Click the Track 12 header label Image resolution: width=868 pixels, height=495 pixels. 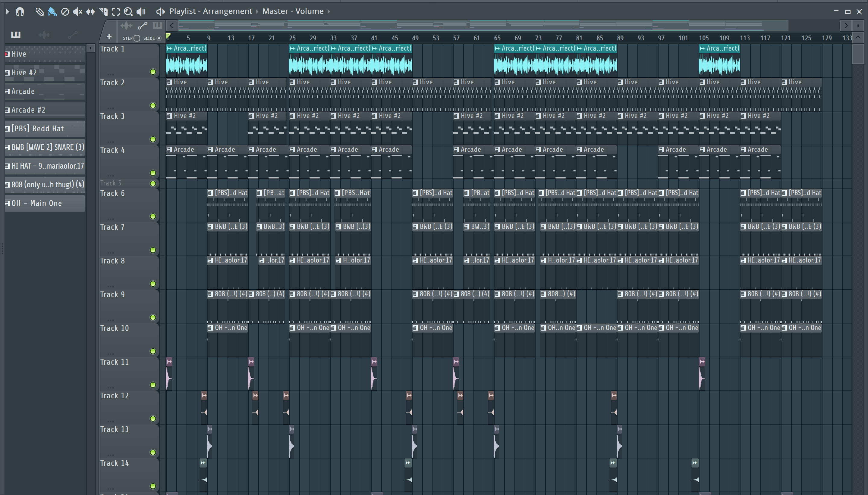[114, 396]
